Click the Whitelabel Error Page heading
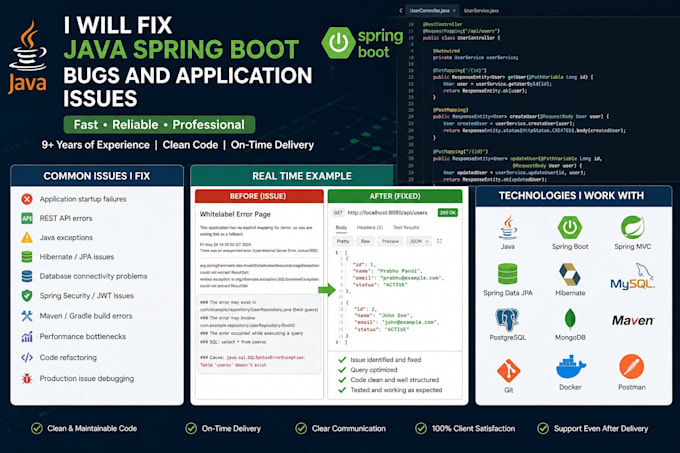Screen dimensions: 680x453 (x=235, y=214)
